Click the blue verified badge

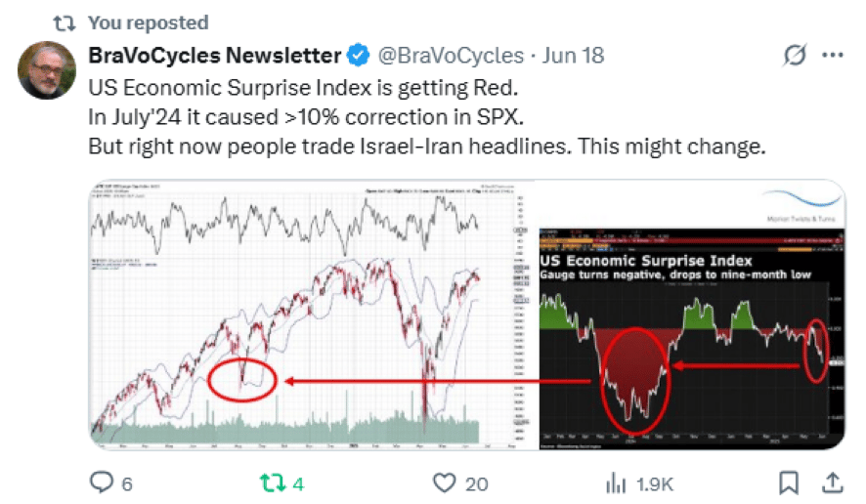pos(359,56)
